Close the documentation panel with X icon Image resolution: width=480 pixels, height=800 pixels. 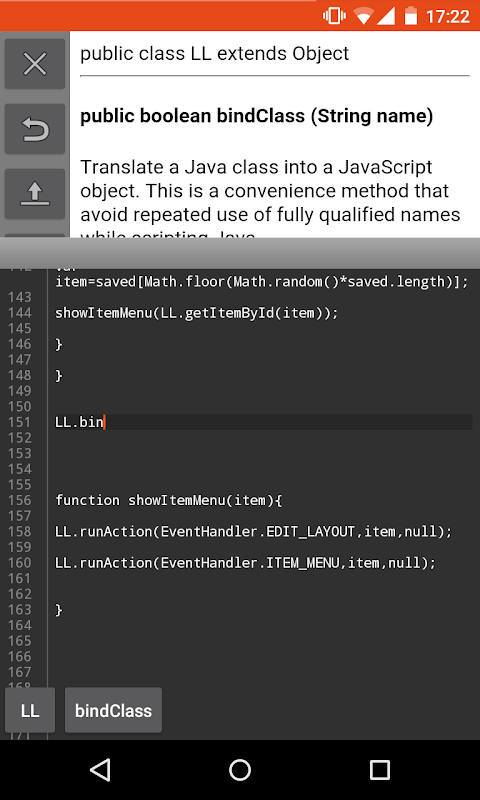[x=35, y=64]
